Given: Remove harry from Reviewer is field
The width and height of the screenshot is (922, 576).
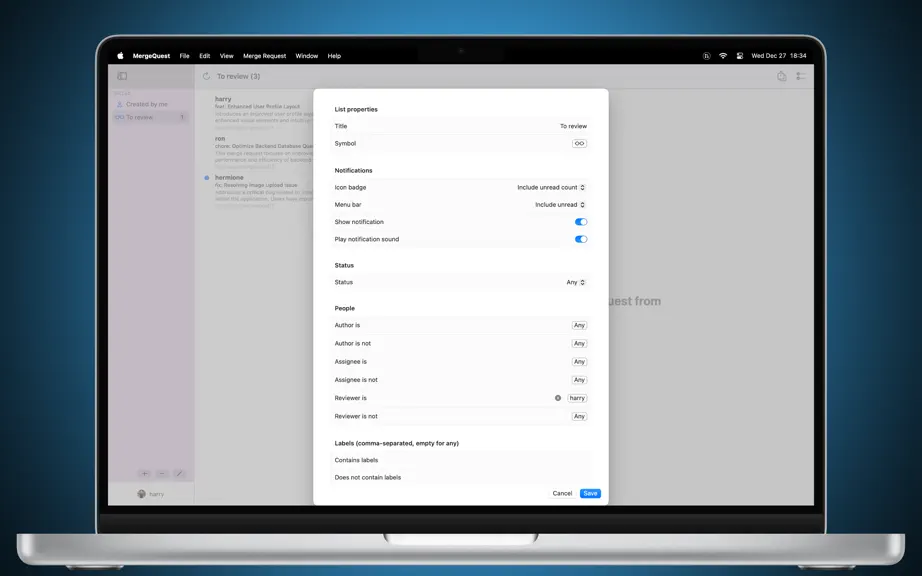Looking at the screenshot, I should click(558, 398).
